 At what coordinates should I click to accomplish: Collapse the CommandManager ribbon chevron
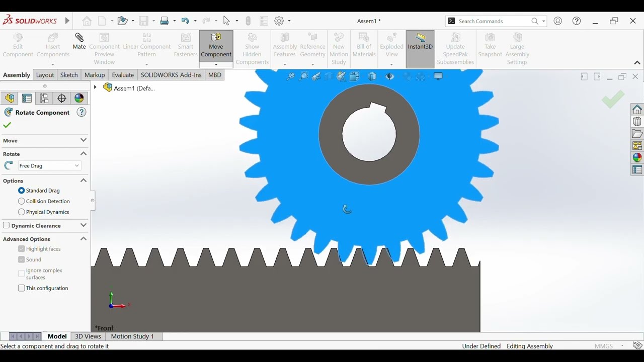(637, 63)
